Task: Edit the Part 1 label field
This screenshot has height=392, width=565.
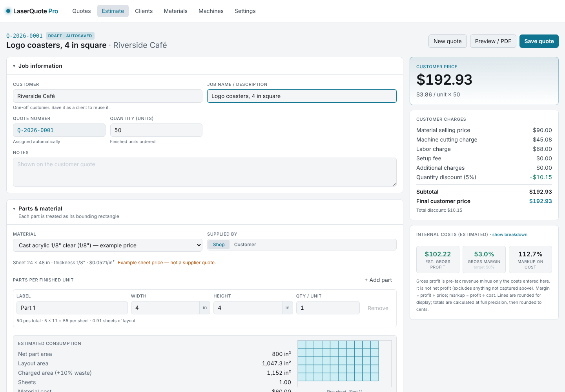Action: (72, 308)
